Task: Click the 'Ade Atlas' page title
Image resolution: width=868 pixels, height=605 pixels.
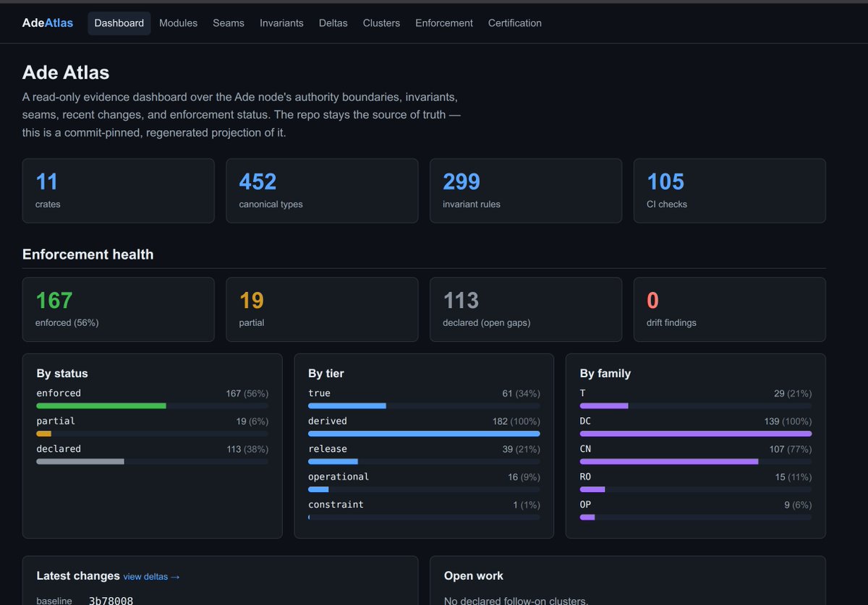Action: [x=66, y=73]
